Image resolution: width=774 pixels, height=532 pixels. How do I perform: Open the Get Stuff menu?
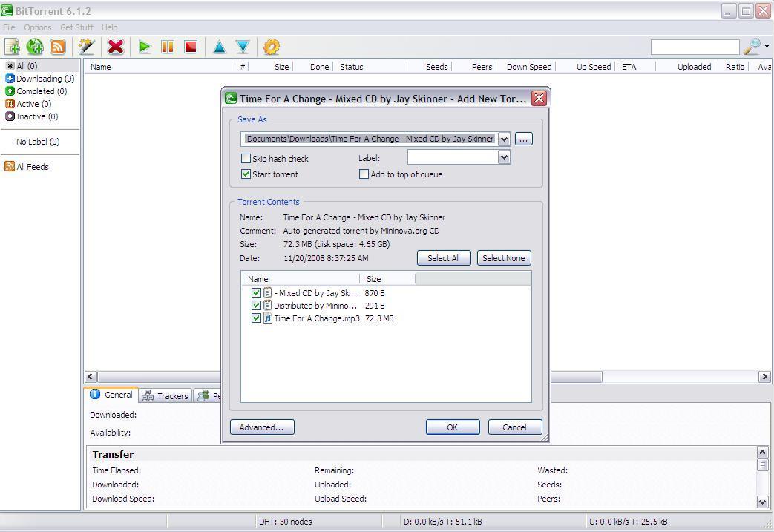76,27
